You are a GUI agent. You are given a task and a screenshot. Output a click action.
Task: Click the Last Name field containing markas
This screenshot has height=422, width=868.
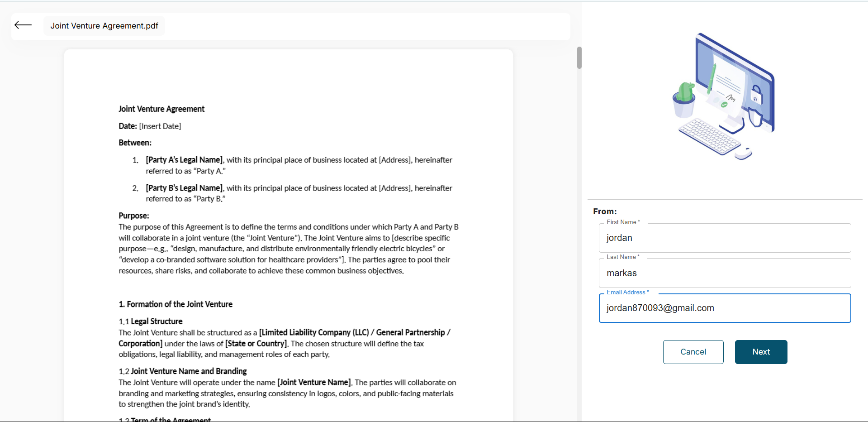tap(725, 273)
